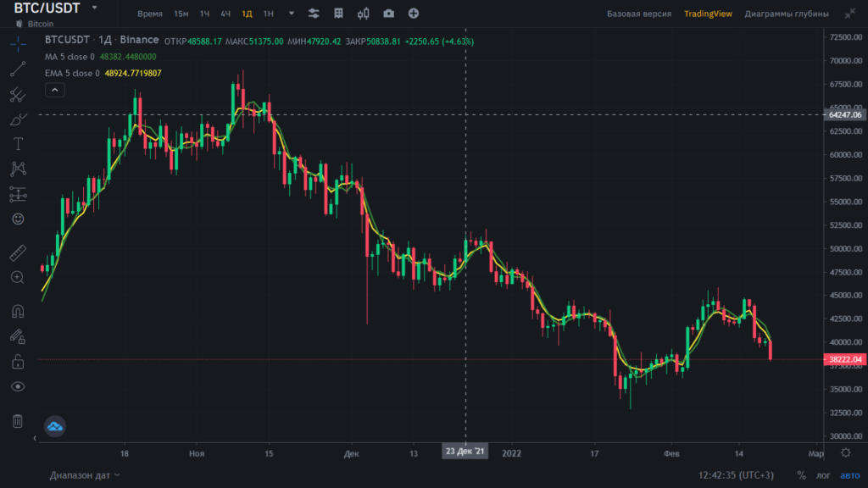Activate the zoom-in magnifier tool

pos(18,277)
